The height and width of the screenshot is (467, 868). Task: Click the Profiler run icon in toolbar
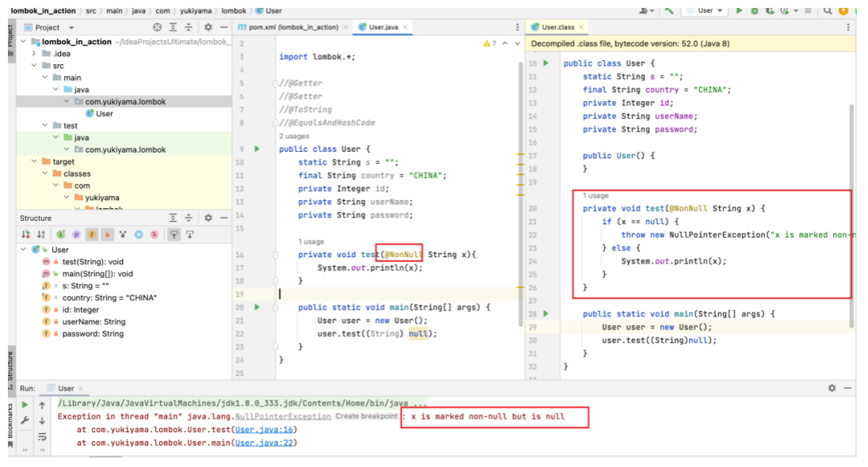pos(785,10)
